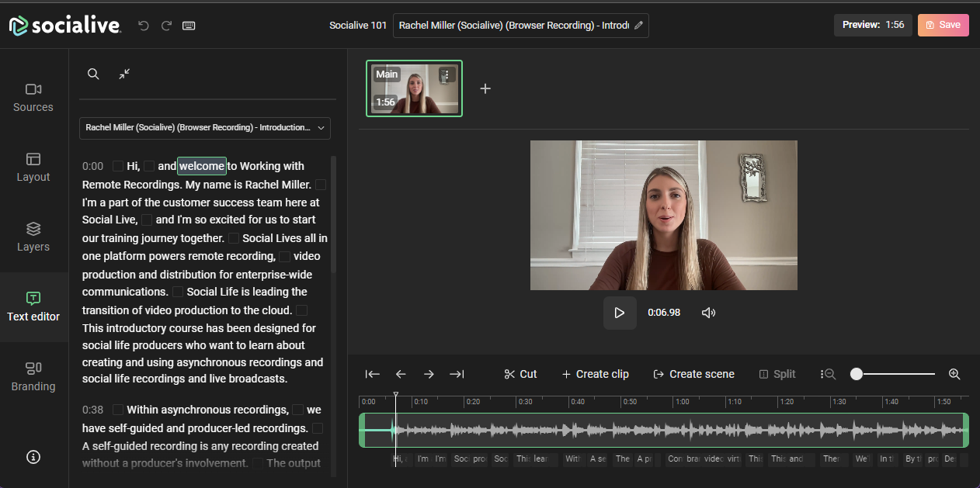Click the Socialive 101 project name

coord(358,26)
